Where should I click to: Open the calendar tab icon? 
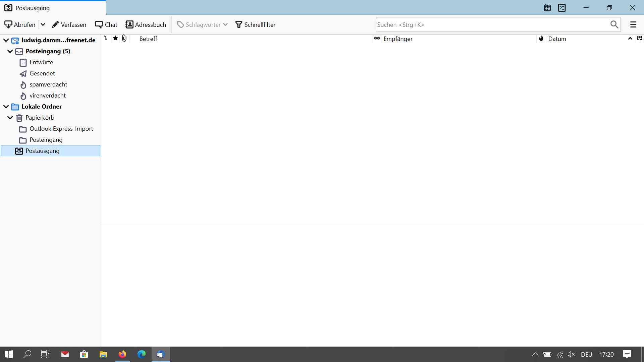(547, 8)
